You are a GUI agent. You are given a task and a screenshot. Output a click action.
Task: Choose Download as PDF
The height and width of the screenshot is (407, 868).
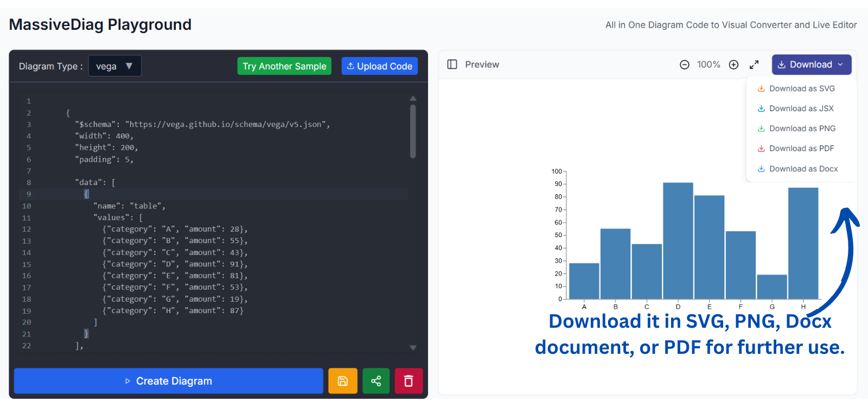point(795,149)
